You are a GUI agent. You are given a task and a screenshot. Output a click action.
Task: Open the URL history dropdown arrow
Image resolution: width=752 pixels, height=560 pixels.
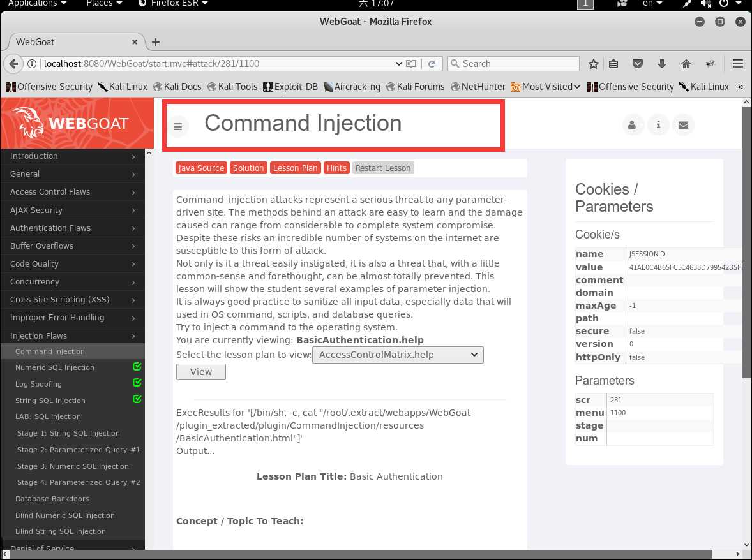[x=398, y=64]
